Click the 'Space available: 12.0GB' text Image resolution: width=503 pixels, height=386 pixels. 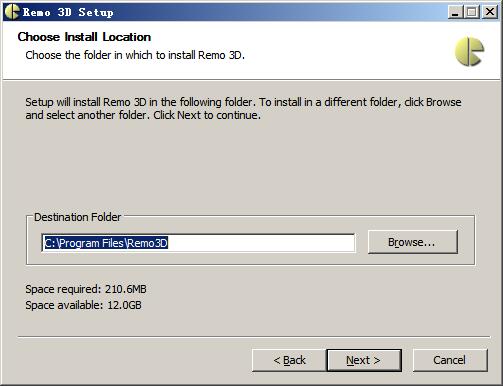coord(83,305)
